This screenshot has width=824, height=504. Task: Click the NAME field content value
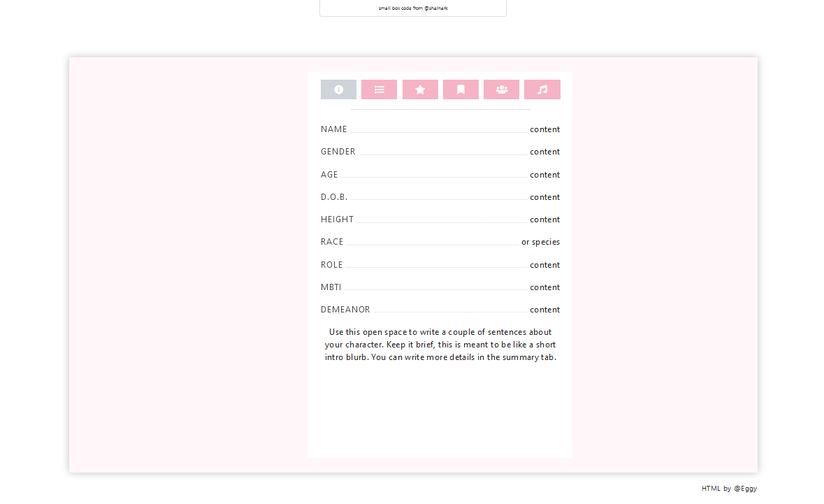point(545,129)
